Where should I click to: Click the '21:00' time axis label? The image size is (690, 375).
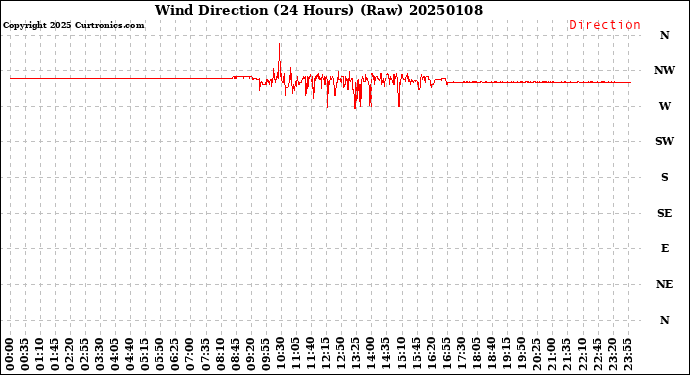tap(551, 354)
